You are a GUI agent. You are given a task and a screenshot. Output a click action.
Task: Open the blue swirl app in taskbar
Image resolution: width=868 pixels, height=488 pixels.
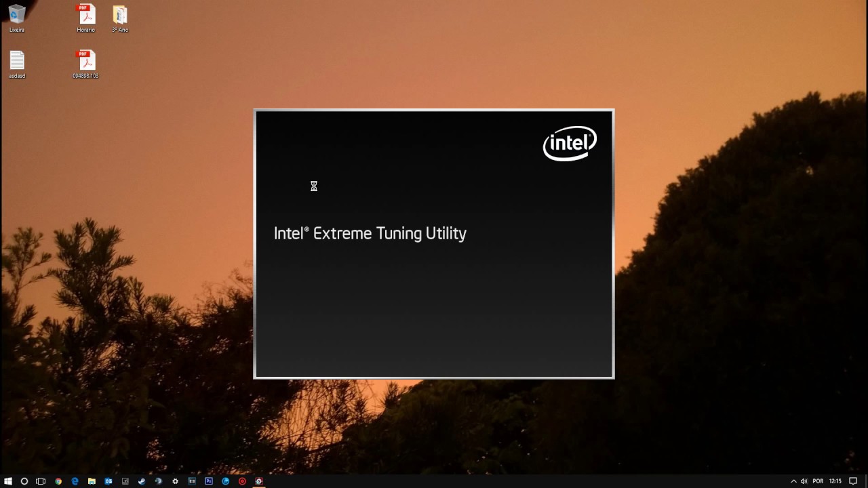click(226, 481)
